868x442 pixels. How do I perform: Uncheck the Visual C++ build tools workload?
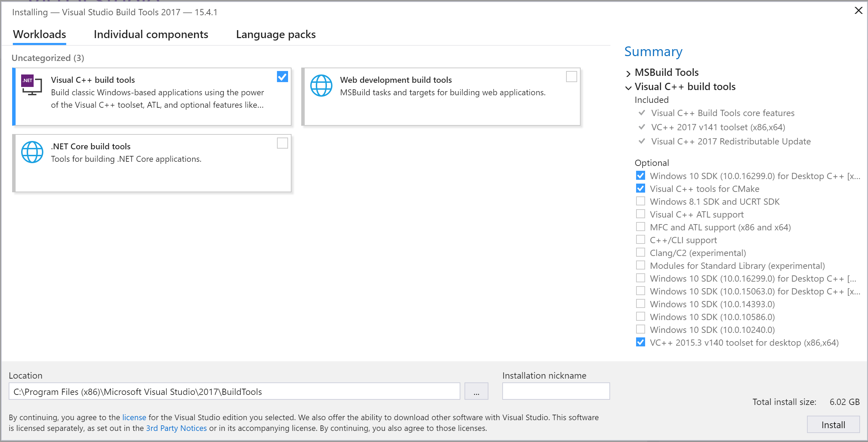coord(282,77)
